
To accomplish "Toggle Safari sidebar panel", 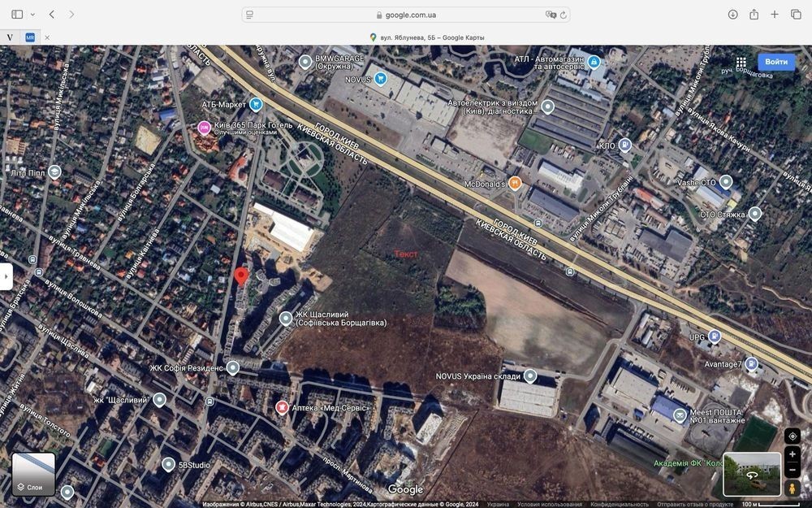I will click(x=17, y=15).
